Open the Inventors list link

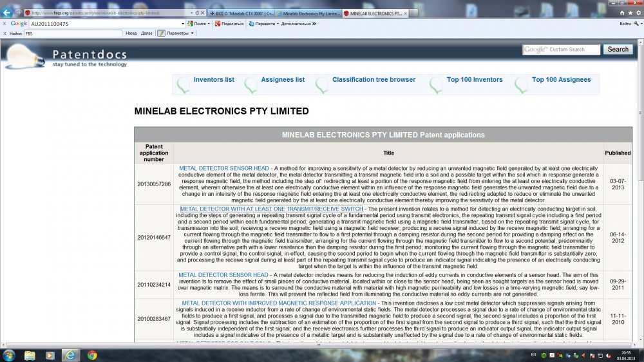214,80
